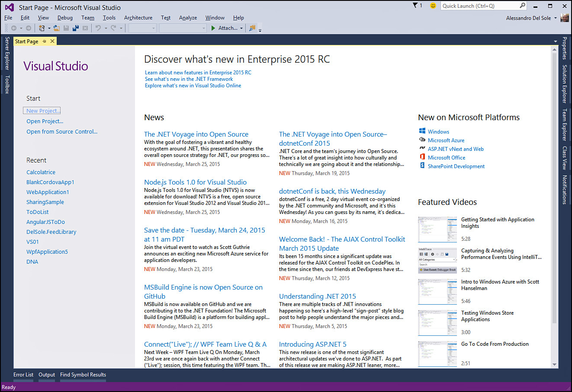This screenshot has width=572, height=392.
Task: Open the Analyze menu
Action: (188, 18)
